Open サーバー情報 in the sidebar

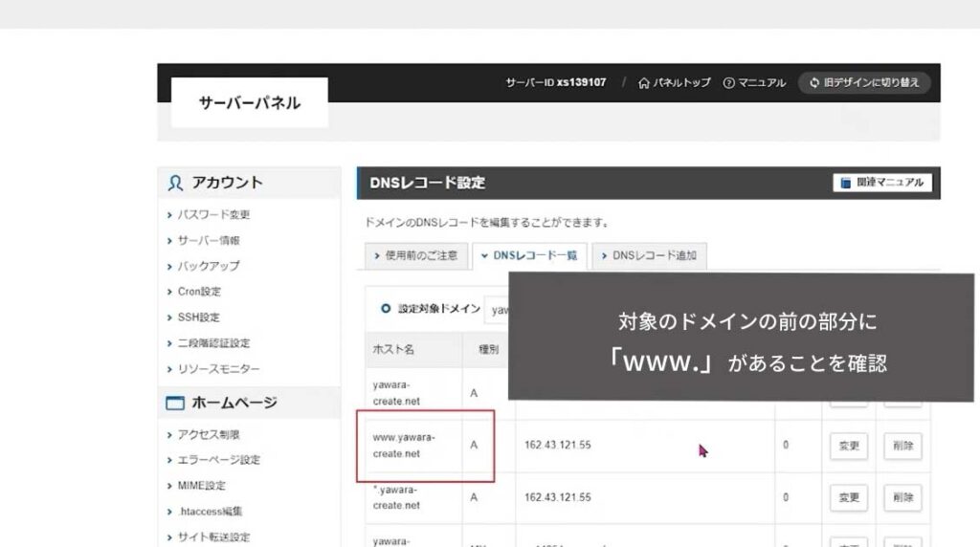[x=208, y=240]
